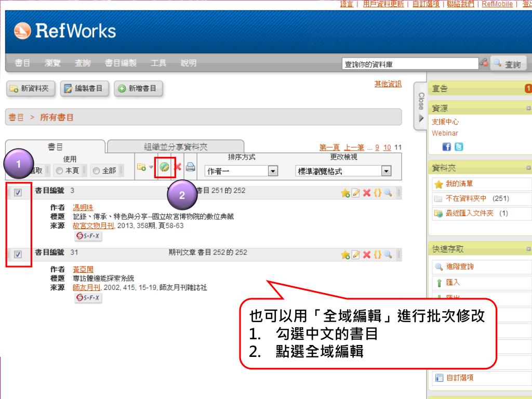Delete reference 3 with its red X icon

click(x=366, y=193)
